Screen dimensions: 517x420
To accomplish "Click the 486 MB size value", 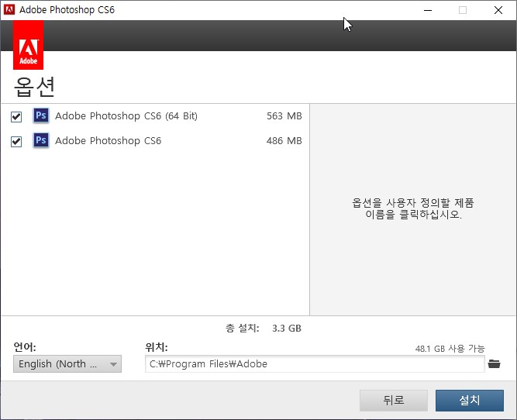I will 284,141.
